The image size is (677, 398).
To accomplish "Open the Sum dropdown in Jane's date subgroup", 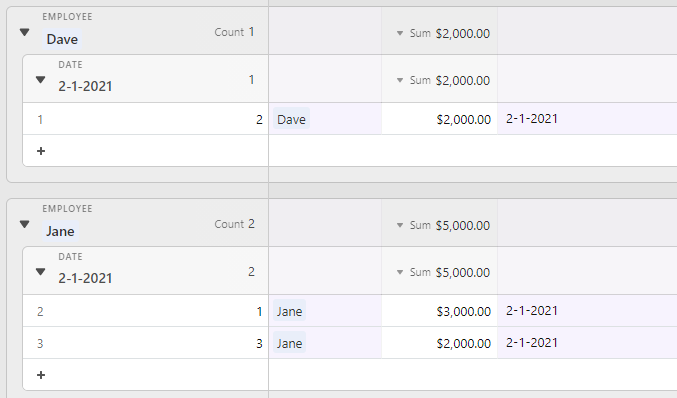I will (x=443, y=272).
